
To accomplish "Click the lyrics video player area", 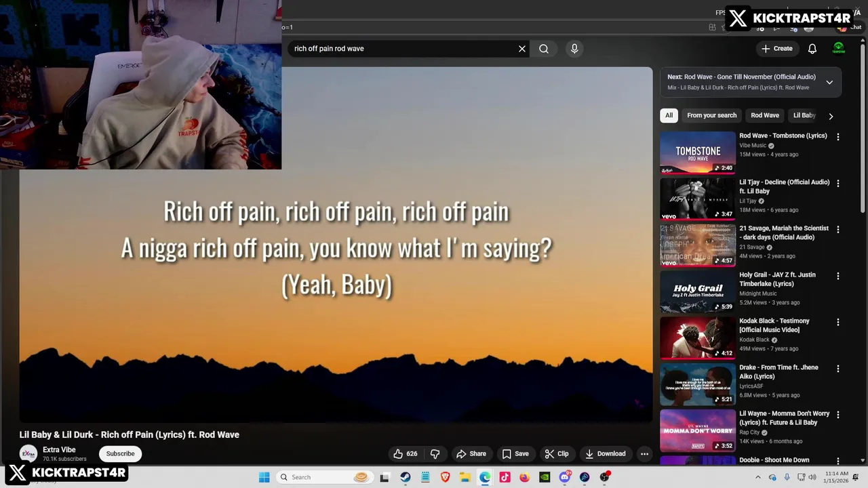I will pyautogui.click(x=336, y=245).
